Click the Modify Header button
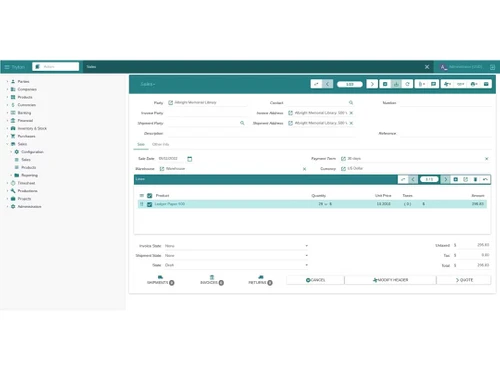 (x=390, y=280)
